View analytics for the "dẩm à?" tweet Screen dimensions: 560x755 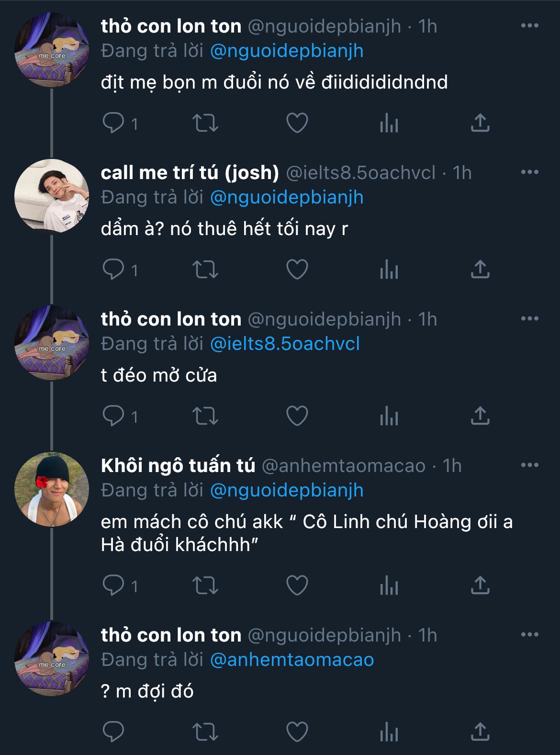pos(389,270)
